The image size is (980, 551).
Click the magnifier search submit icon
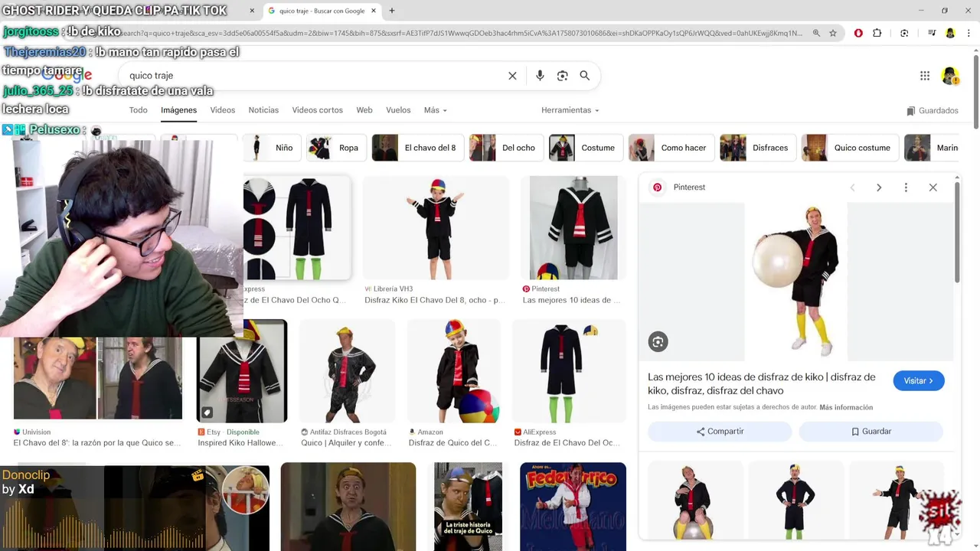coord(585,76)
